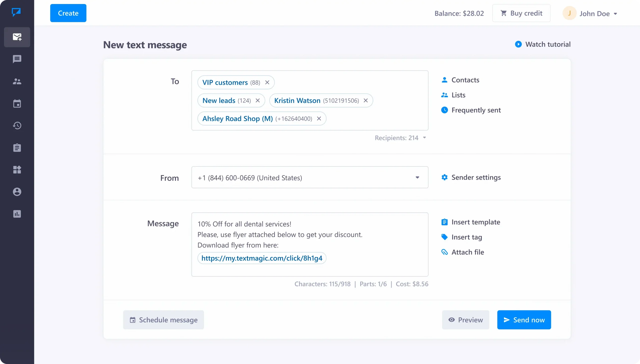This screenshot has width=640, height=364.
Task: Click the New leads chip label
Action: pos(219,100)
